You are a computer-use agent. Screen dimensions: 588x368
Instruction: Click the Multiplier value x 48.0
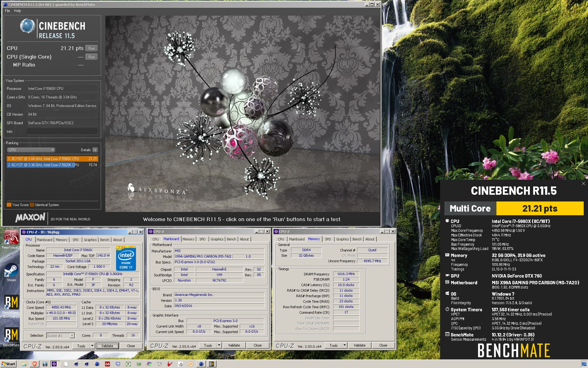pos(61,313)
